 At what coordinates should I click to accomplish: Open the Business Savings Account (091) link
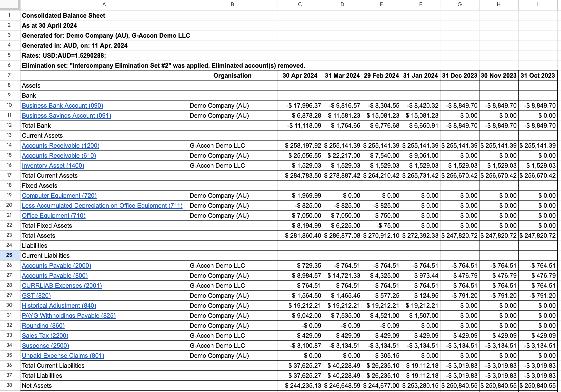tap(66, 115)
